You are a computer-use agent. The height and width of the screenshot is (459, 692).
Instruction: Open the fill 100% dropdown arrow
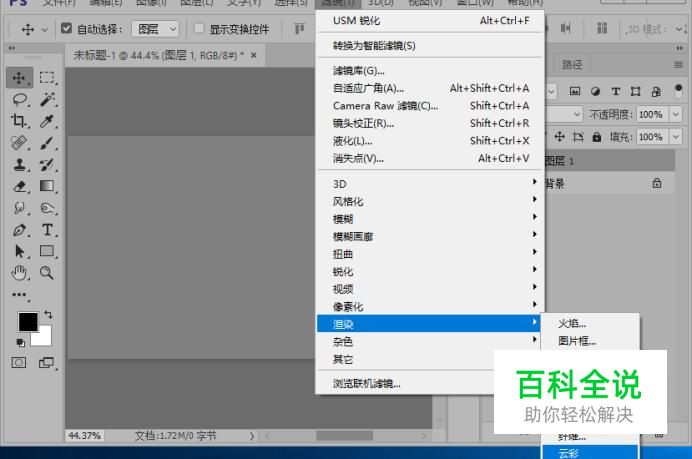[676, 137]
